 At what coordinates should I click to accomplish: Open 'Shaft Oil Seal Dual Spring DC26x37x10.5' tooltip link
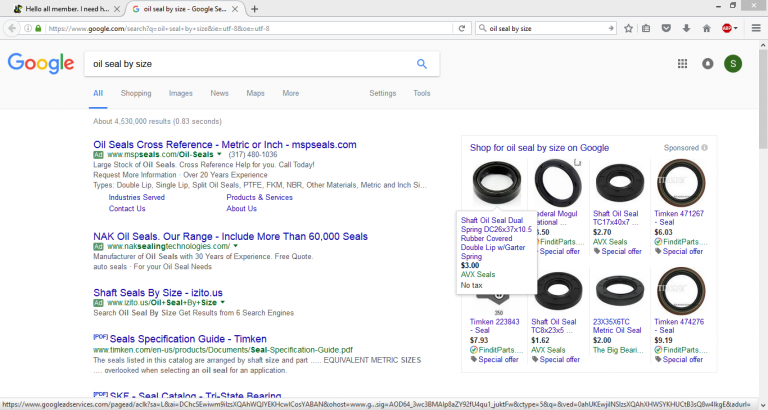[x=496, y=239]
